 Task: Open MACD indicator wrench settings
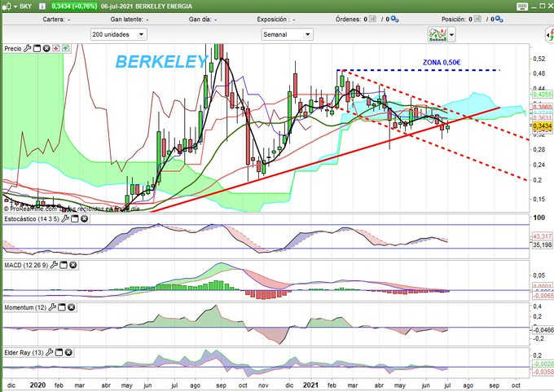[54, 265]
